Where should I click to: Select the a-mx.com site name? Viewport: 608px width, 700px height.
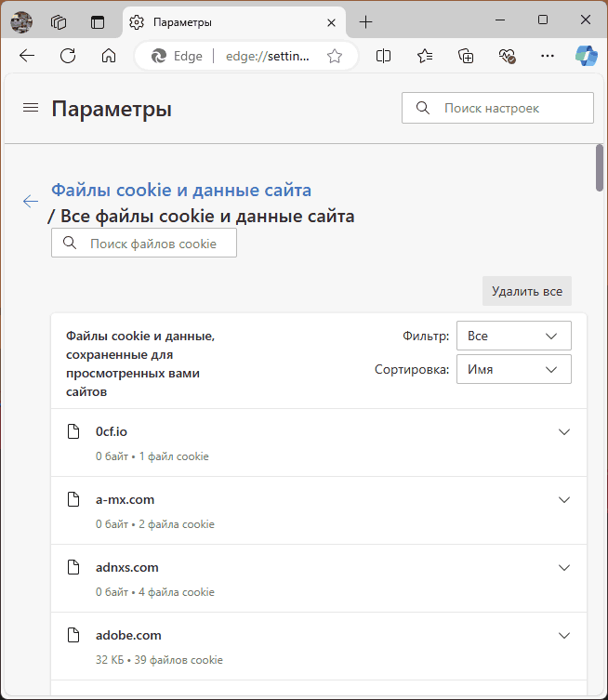(125, 499)
